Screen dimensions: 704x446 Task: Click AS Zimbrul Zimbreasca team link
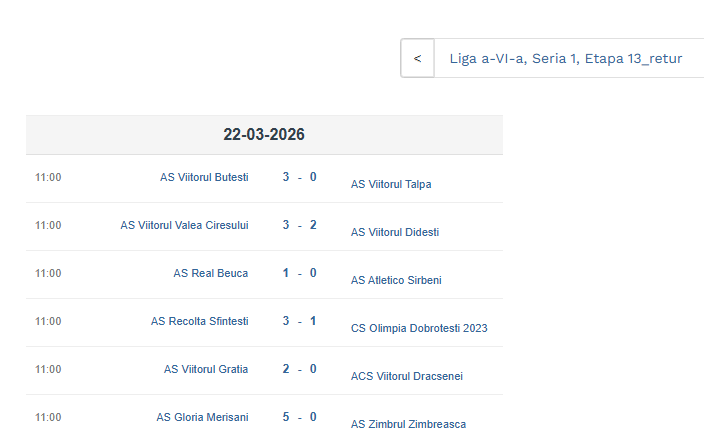(408, 424)
